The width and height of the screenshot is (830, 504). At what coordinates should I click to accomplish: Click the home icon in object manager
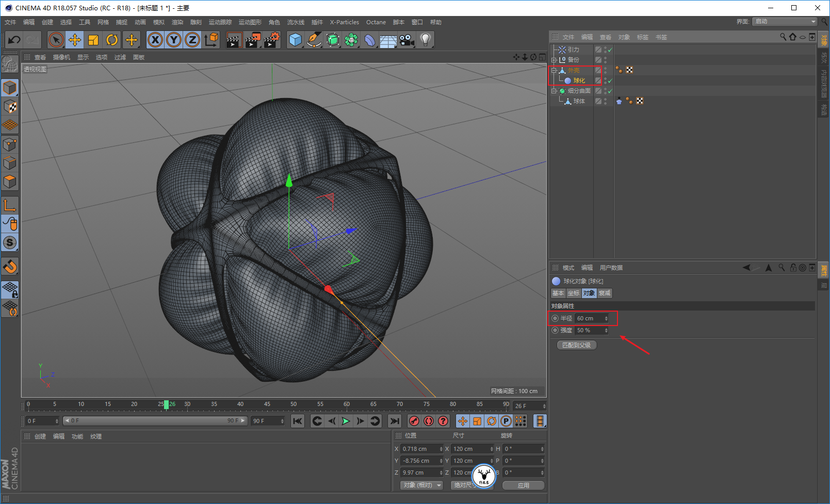coord(793,37)
